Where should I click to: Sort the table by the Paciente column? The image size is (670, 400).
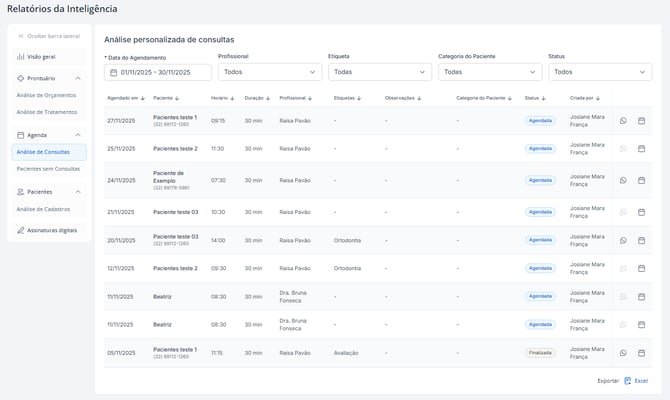pyautogui.click(x=177, y=98)
